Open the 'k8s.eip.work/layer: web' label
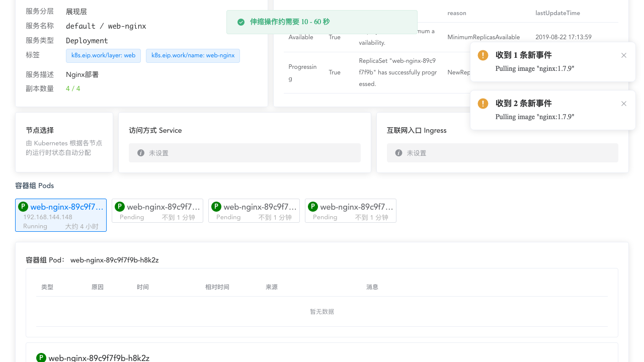The height and width of the screenshot is (362, 644). (x=103, y=56)
